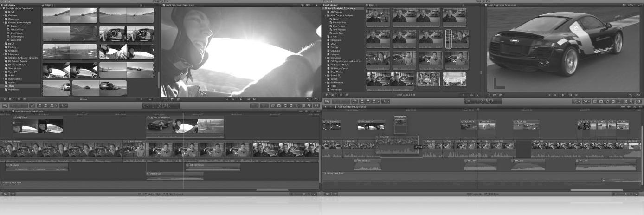Viewport: 644px width, 215px height.
Task: Open Timeline Index at right timeline bottom
Action: 327,194
